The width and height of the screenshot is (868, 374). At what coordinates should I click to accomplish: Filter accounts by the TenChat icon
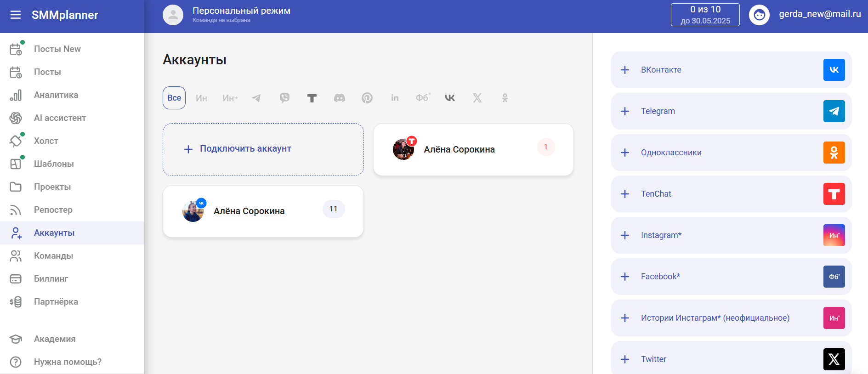pyautogui.click(x=312, y=98)
